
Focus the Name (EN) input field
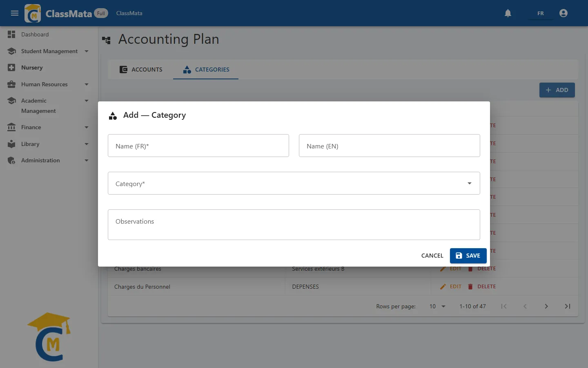pos(390,146)
